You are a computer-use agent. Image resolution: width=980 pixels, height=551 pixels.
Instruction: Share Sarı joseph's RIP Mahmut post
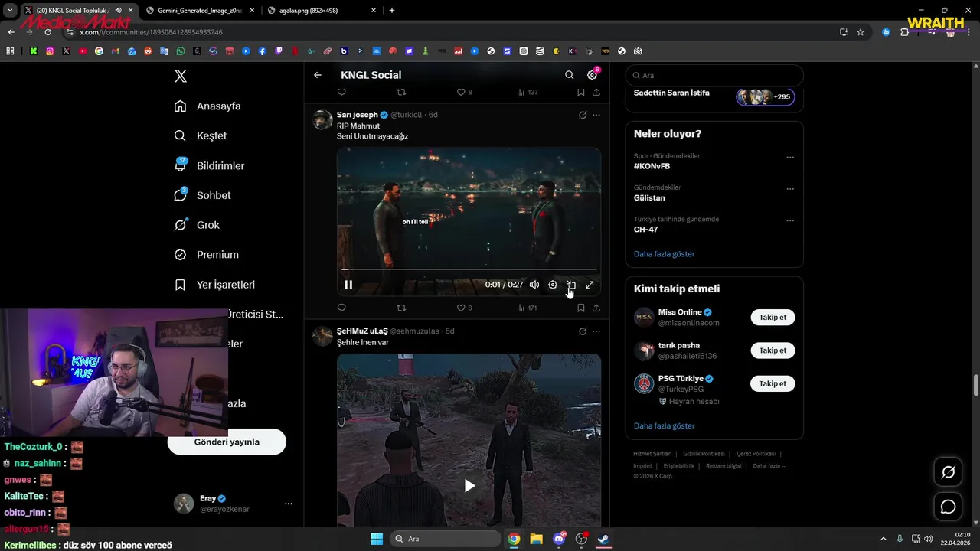(x=596, y=308)
